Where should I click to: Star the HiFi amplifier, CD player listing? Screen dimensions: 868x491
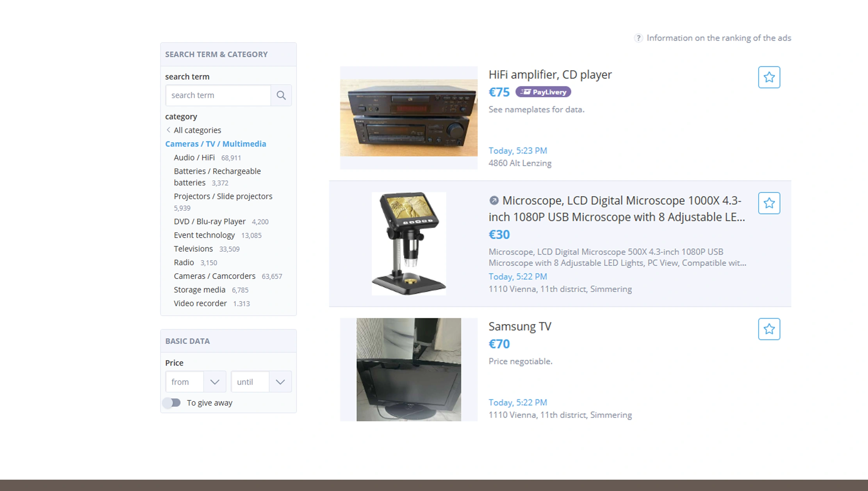[x=769, y=77]
